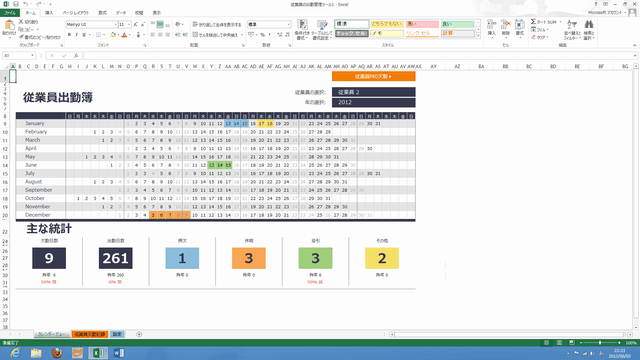Image resolution: width=640 pixels, height=360 pixels.
Task: Toggle wrap text option
Action: tap(217, 24)
